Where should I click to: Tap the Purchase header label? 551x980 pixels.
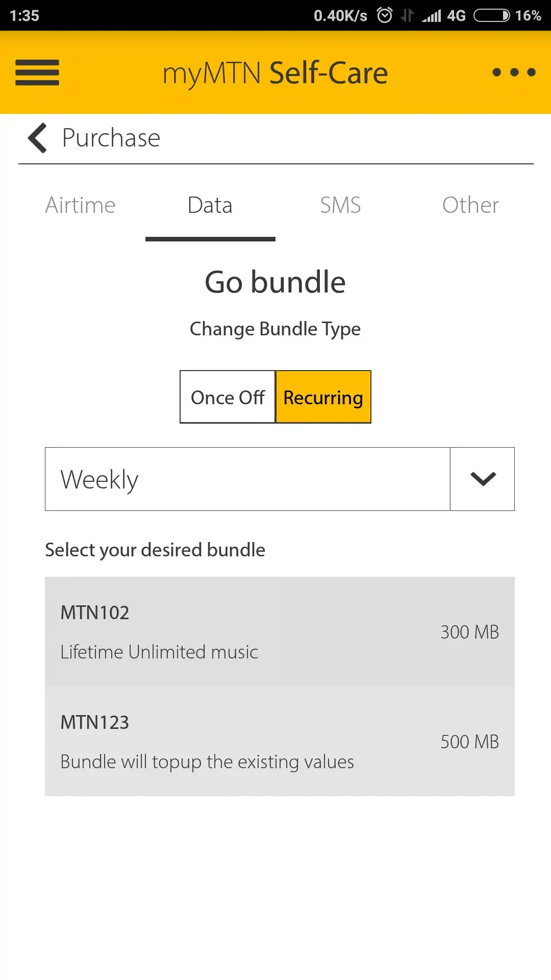click(111, 138)
